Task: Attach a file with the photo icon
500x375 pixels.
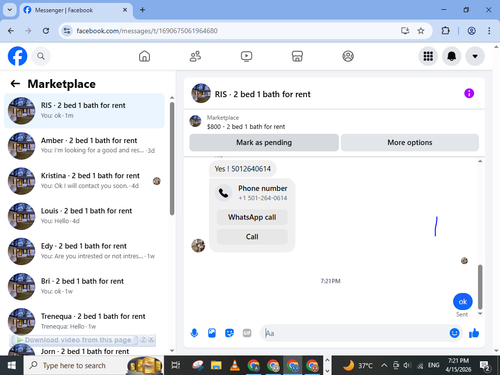Action: point(212,333)
